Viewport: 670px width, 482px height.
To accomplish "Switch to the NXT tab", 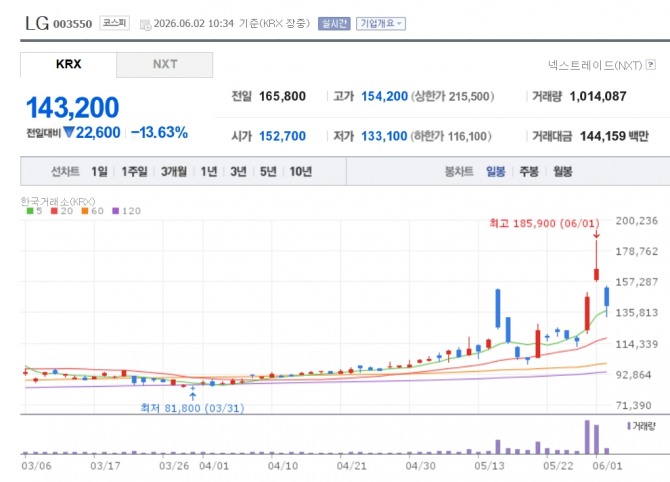I will 165,64.
